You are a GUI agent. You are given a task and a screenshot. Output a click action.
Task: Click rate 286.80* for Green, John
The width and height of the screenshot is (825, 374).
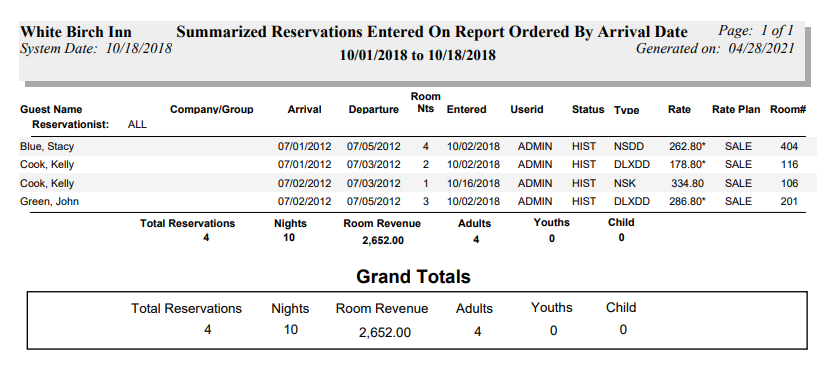(687, 201)
